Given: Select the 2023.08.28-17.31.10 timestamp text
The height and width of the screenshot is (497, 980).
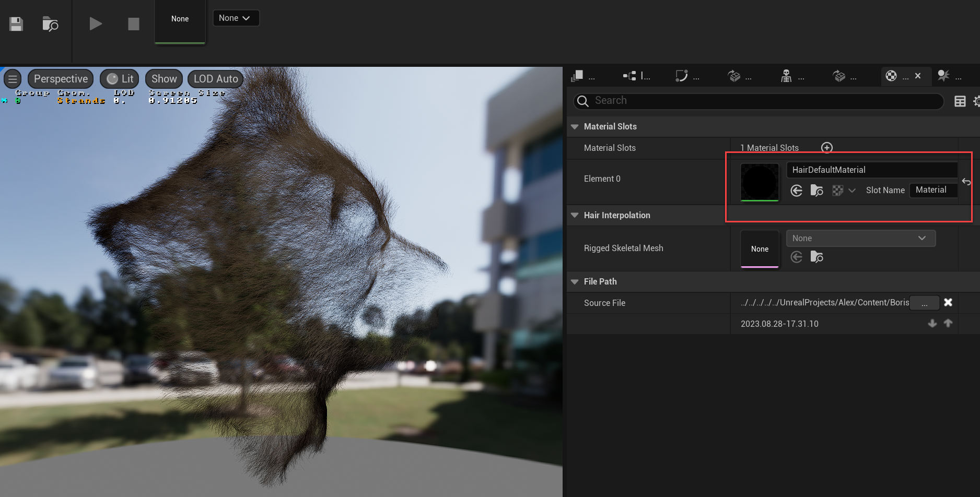Looking at the screenshot, I should click(779, 324).
